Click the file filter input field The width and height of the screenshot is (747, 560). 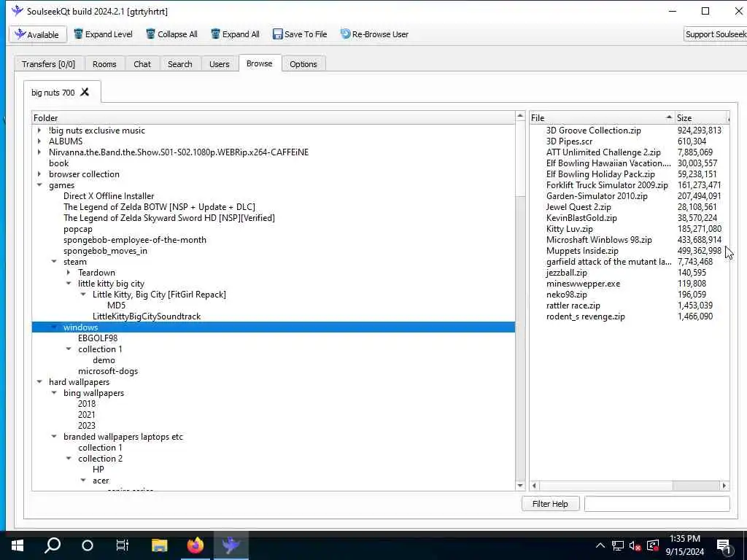click(x=657, y=504)
